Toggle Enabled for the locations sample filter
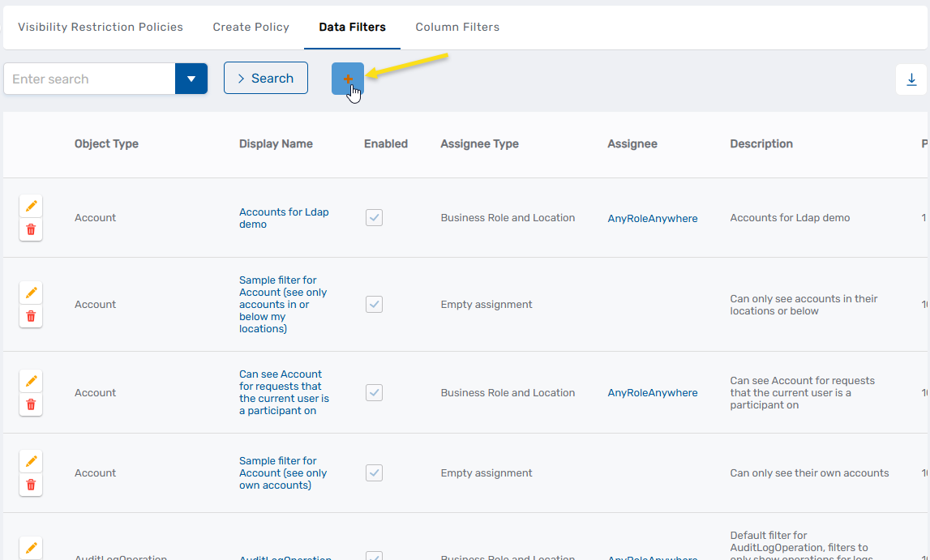Viewport: 930px width, 560px height. pos(374,304)
